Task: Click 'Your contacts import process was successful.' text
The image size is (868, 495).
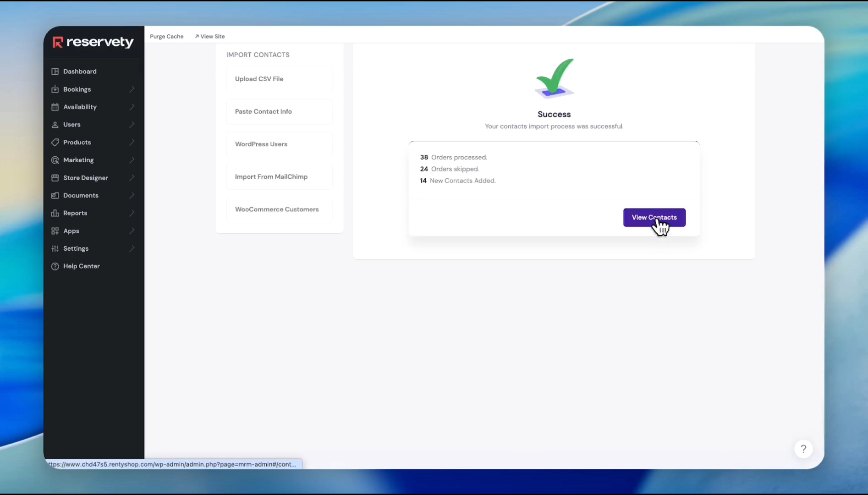Action: point(554,126)
